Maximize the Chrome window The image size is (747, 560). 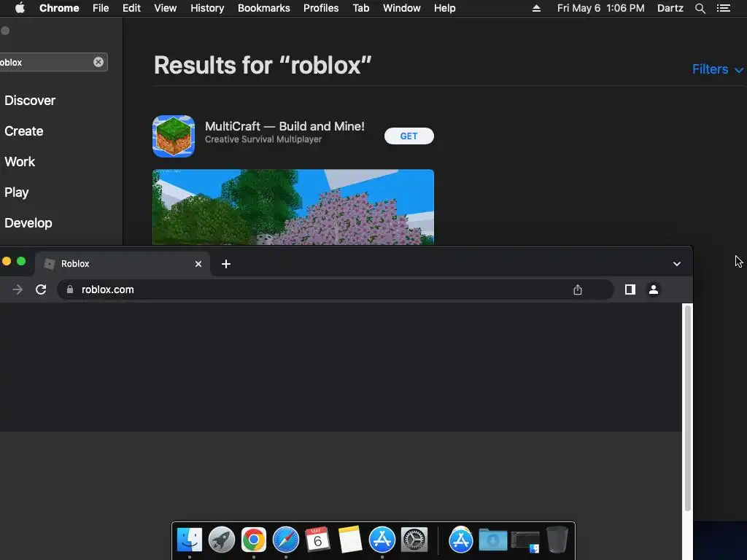[21, 261]
